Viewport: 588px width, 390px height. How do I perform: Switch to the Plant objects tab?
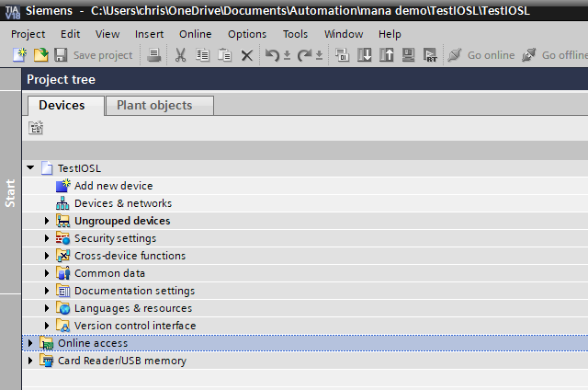160,106
